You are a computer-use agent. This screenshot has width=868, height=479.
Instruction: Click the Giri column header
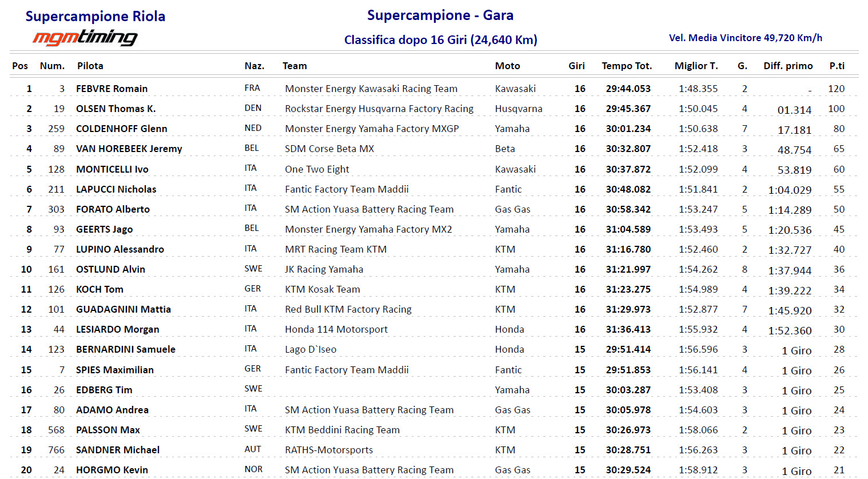576,66
